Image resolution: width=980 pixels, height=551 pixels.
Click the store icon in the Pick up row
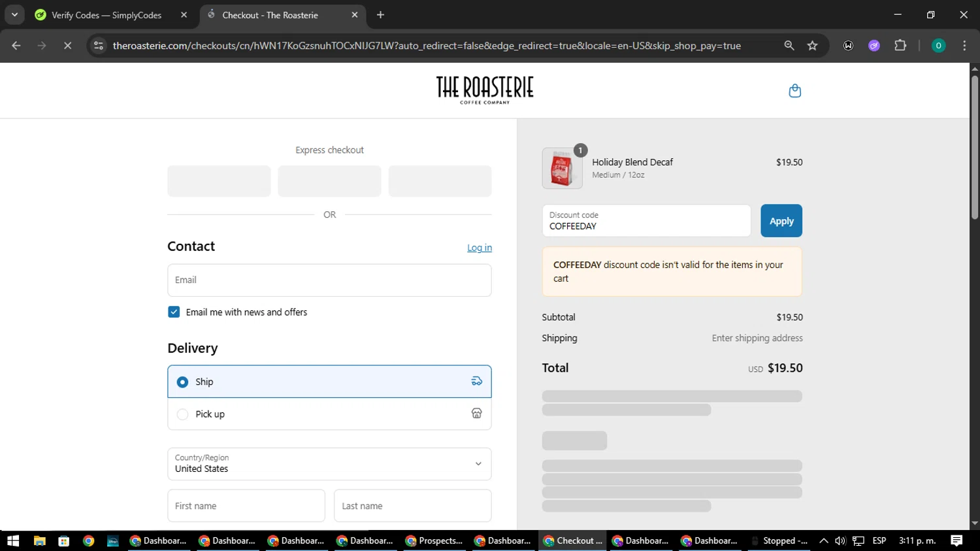click(477, 414)
